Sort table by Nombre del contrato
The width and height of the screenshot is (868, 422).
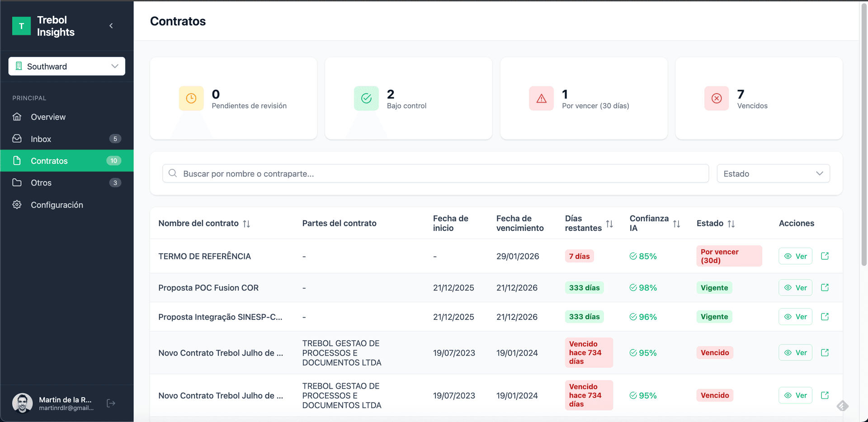[x=246, y=224]
